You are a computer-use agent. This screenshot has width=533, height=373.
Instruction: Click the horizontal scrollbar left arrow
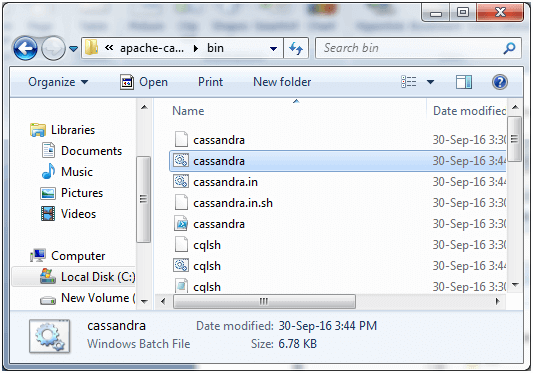pos(163,302)
